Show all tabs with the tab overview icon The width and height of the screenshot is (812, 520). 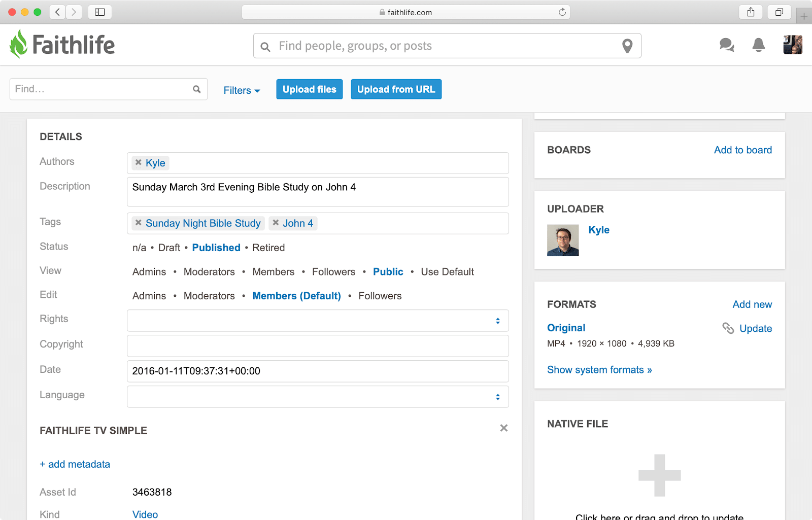click(779, 12)
